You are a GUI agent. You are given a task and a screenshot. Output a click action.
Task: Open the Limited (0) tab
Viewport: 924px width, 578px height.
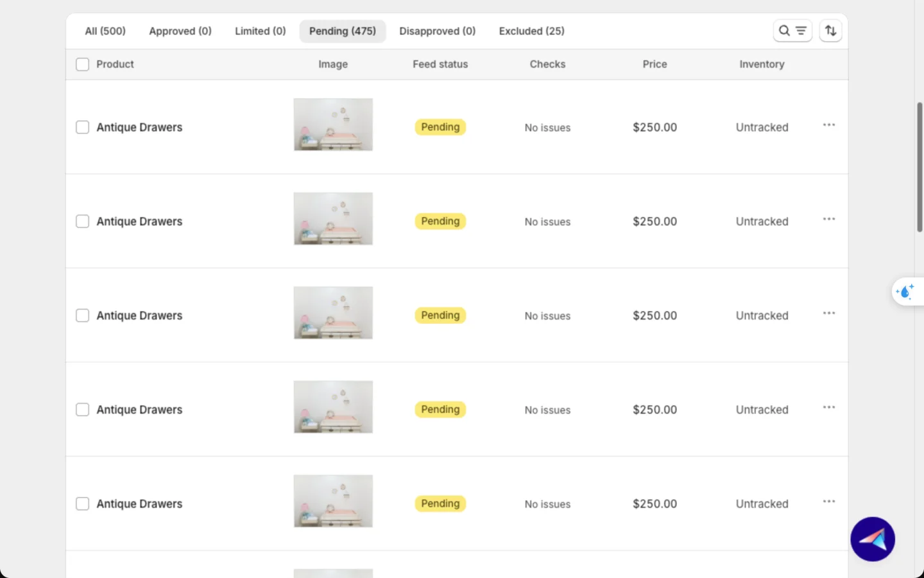point(261,31)
